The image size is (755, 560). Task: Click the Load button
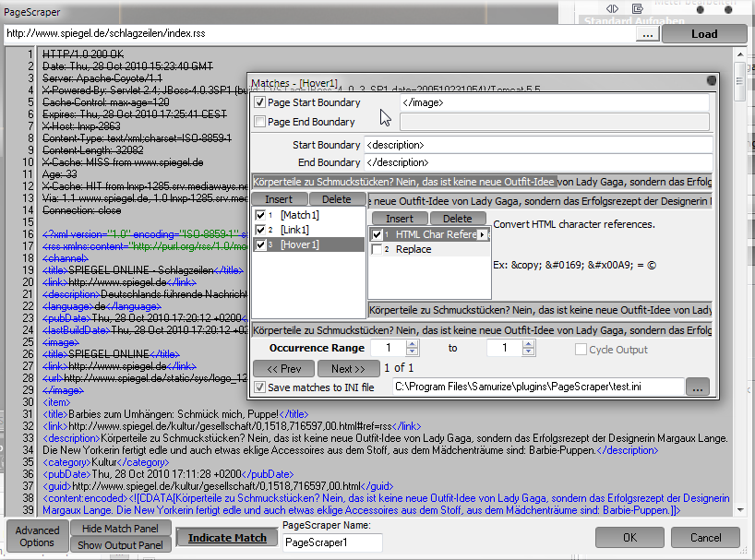coord(704,34)
